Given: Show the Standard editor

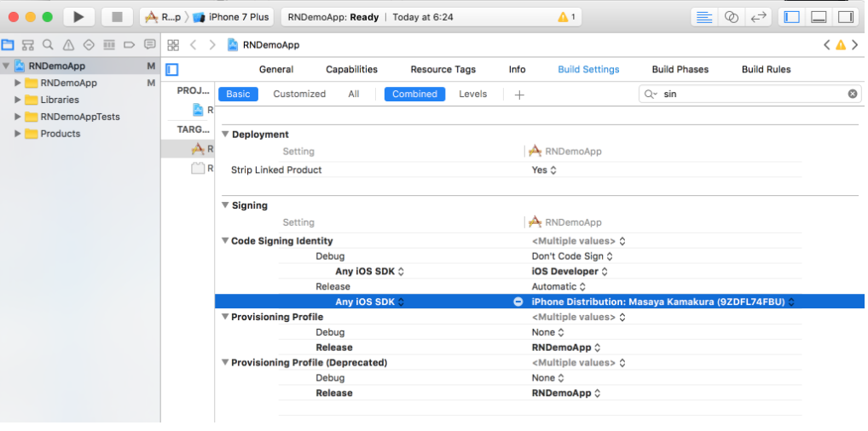Looking at the screenshot, I should click(704, 17).
